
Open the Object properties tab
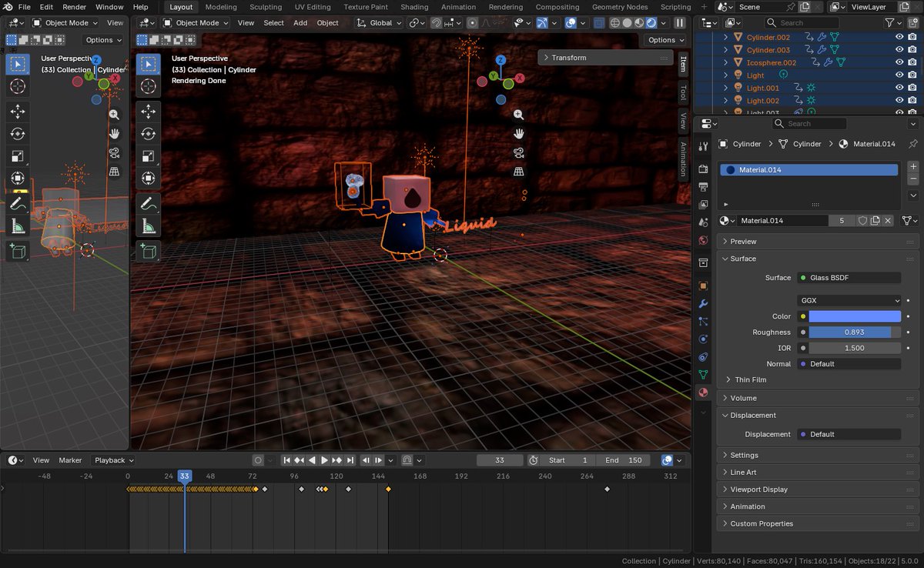[703, 286]
